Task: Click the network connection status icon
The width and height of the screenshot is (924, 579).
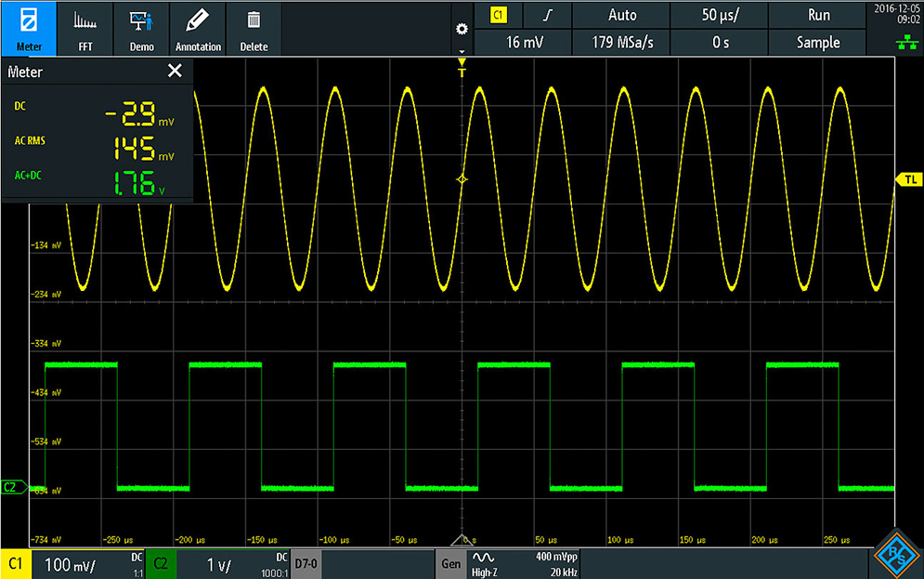Action: coord(896,43)
